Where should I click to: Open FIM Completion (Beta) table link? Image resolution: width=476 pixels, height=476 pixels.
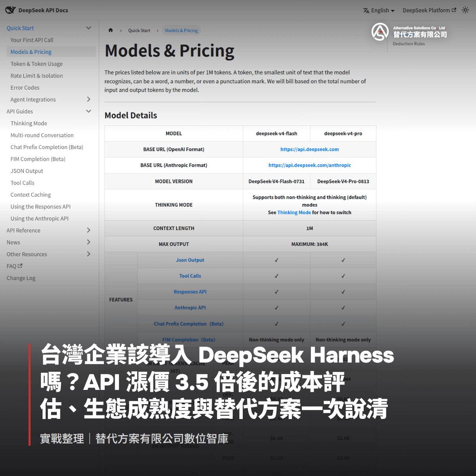pyautogui.click(x=189, y=340)
